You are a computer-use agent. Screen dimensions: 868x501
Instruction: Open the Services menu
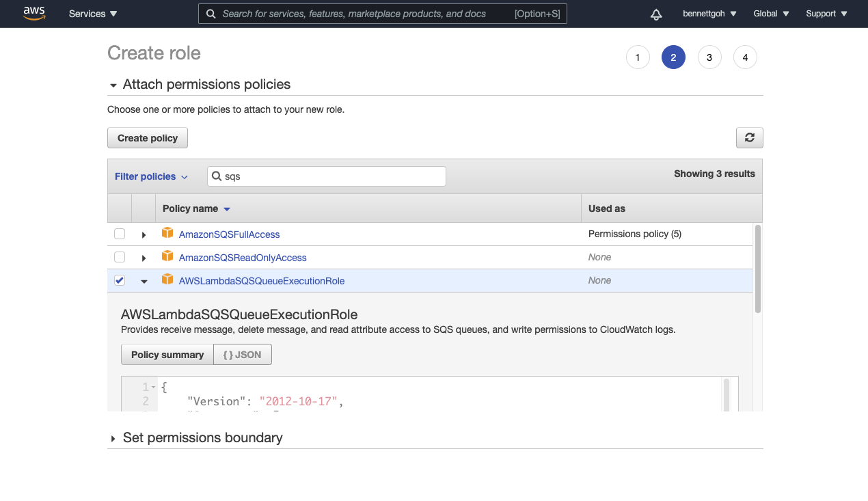[92, 13]
